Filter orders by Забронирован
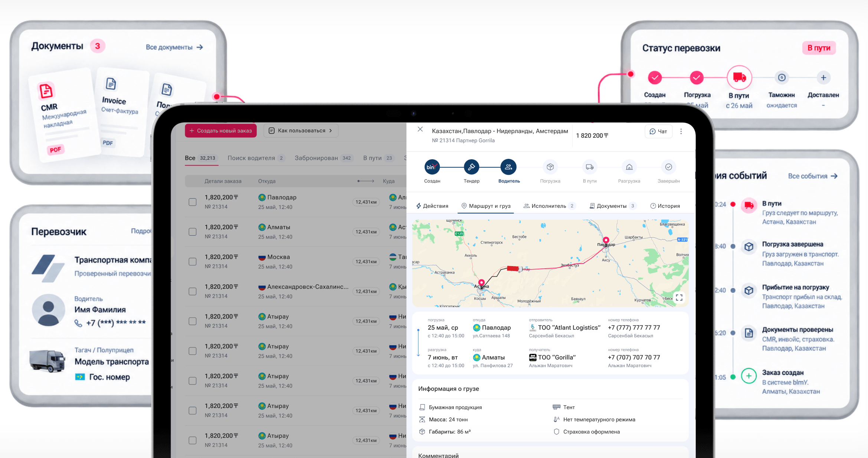Viewport: 868px width, 458px height. (x=324, y=158)
